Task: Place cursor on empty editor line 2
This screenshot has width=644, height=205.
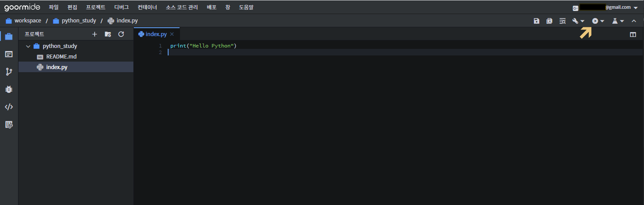Action: point(405,52)
